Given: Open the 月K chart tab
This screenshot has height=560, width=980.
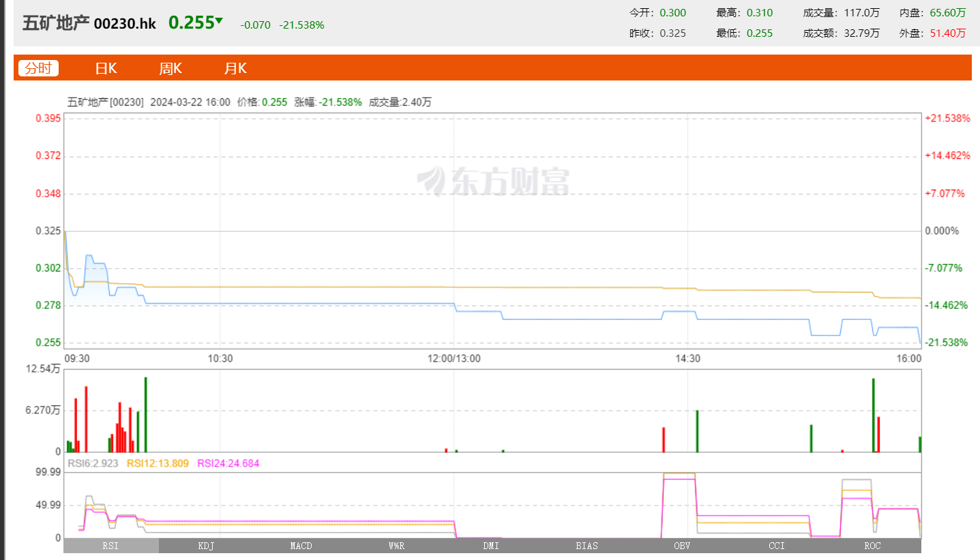Looking at the screenshot, I should (235, 68).
